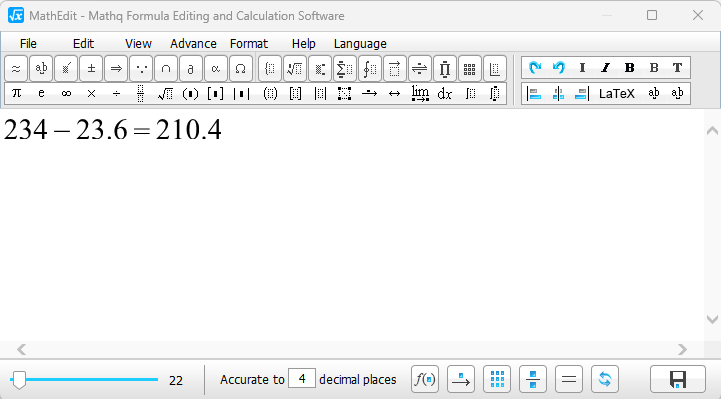721x399 pixels.
Task: Click the blue redo arrow
Action: pos(534,68)
